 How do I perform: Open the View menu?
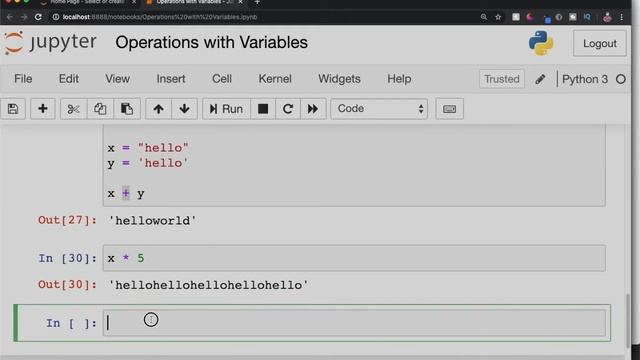pos(118,79)
